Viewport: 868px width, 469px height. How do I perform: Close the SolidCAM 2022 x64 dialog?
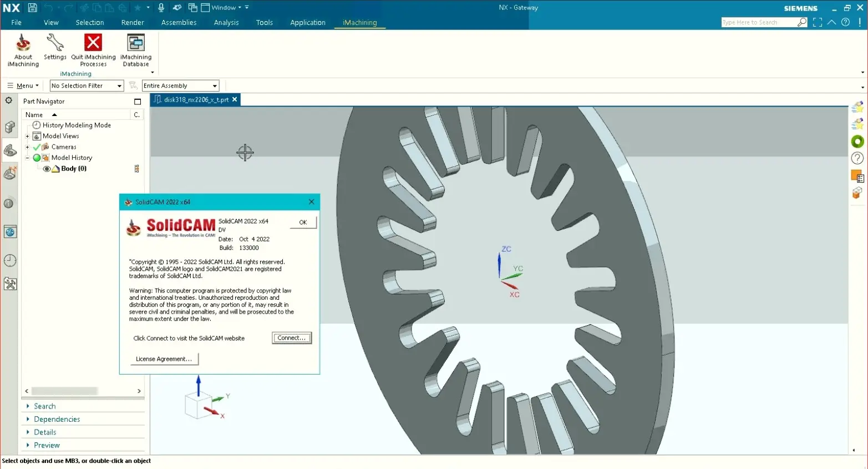click(x=311, y=201)
